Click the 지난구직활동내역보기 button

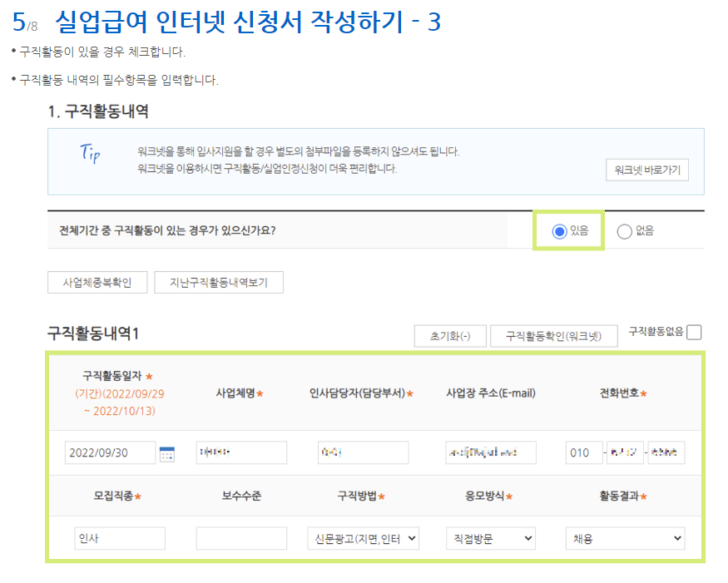click(x=219, y=282)
